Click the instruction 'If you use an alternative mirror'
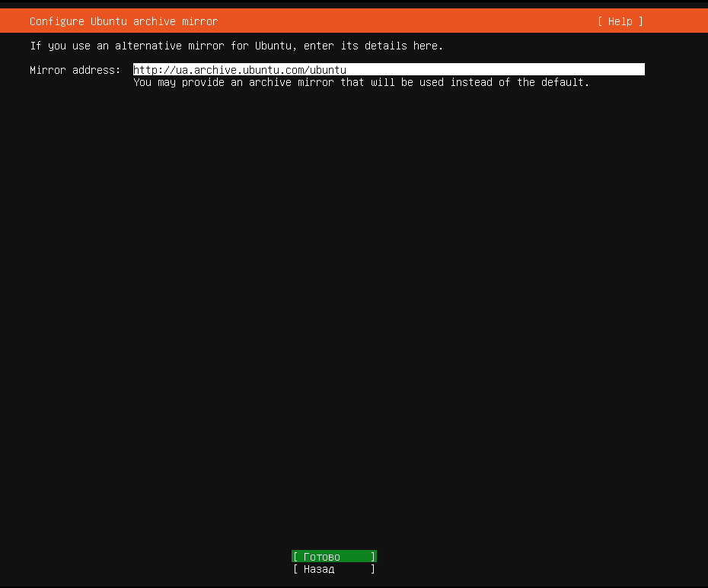The image size is (708, 588). [127, 46]
